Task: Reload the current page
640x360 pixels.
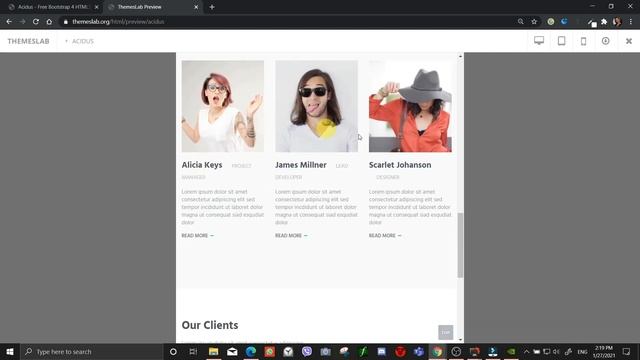Action: click(x=36, y=22)
